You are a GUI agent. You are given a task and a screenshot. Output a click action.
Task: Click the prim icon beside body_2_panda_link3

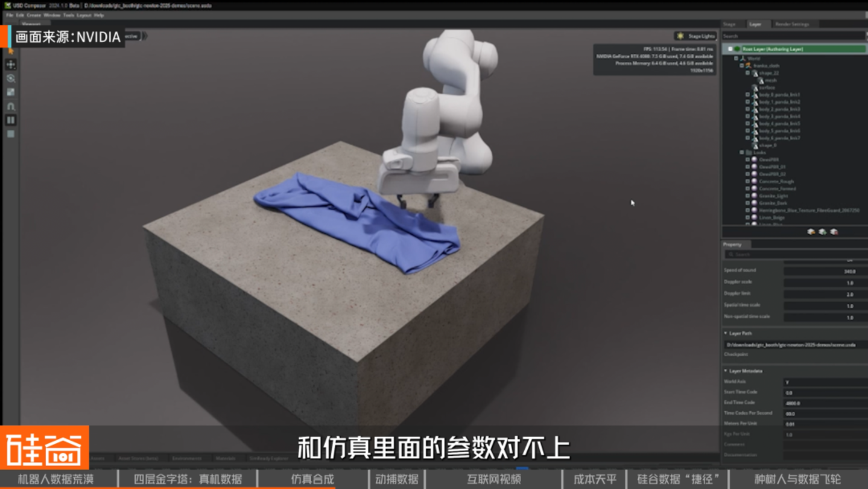(755, 109)
